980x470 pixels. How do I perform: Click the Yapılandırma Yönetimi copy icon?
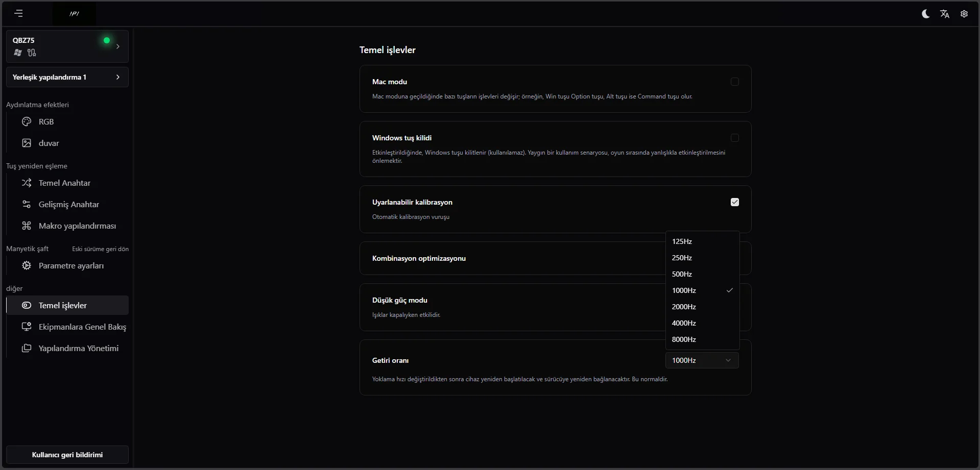click(27, 348)
